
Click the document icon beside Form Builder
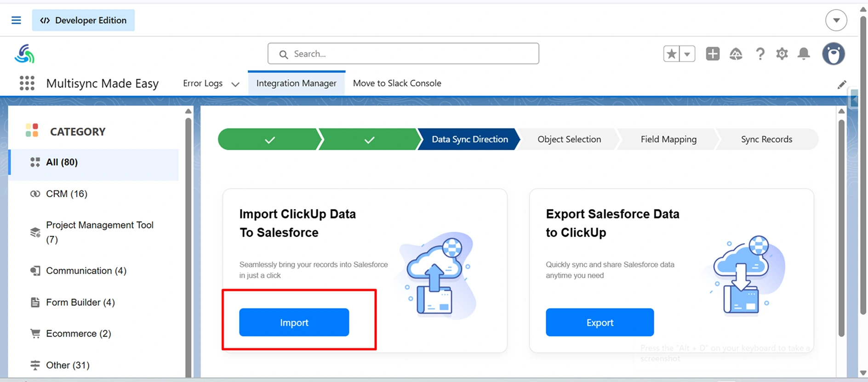coord(35,302)
